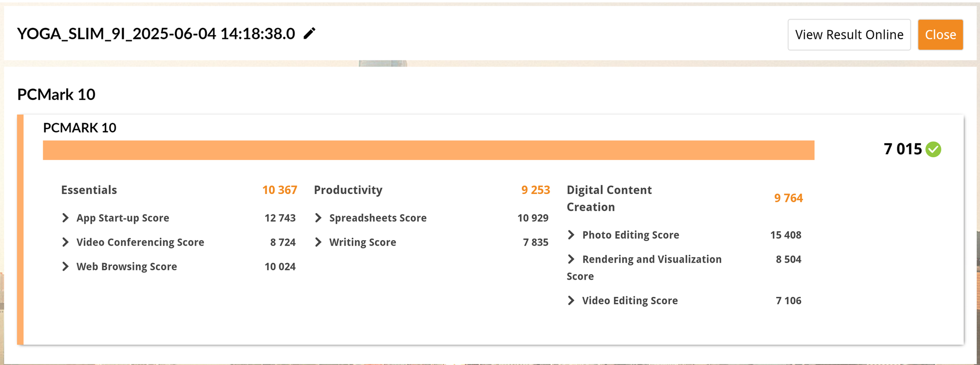980x365 pixels.
Task: Click the PCMARK 10 card title
Action: [80, 128]
